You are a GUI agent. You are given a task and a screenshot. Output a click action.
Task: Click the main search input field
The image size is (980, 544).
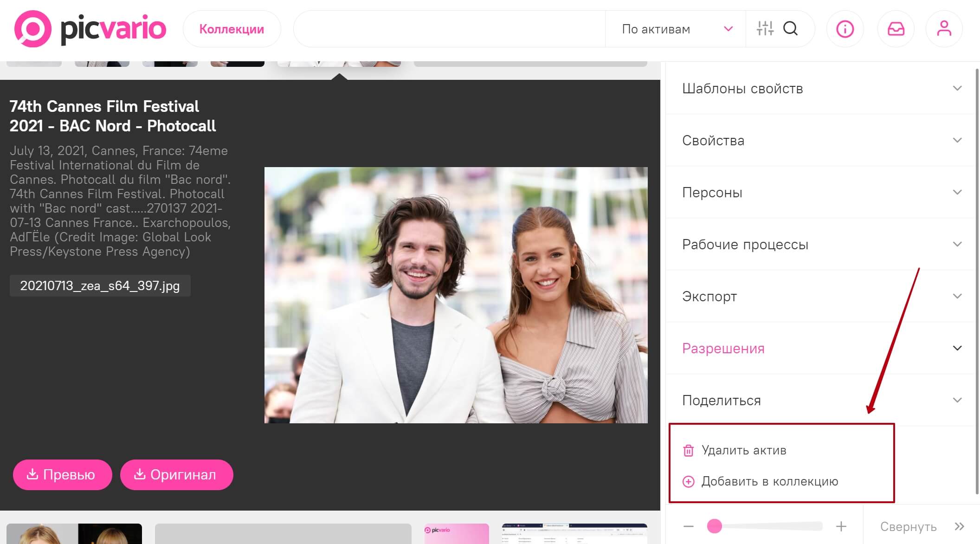pyautogui.click(x=449, y=29)
